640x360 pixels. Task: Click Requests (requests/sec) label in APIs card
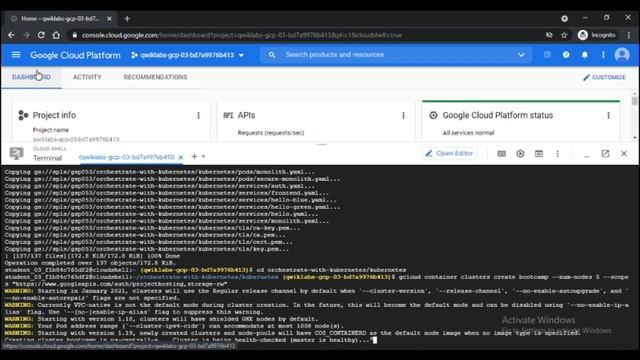(271, 133)
